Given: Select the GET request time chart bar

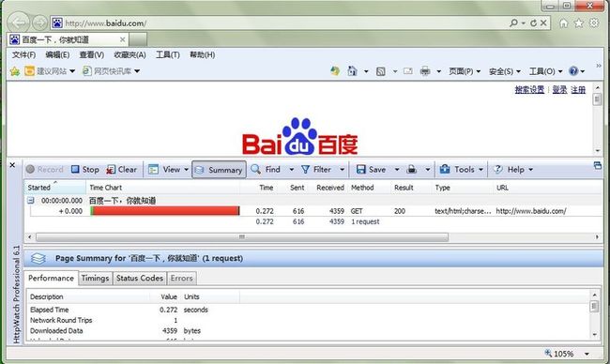Looking at the screenshot, I should click(x=165, y=211).
